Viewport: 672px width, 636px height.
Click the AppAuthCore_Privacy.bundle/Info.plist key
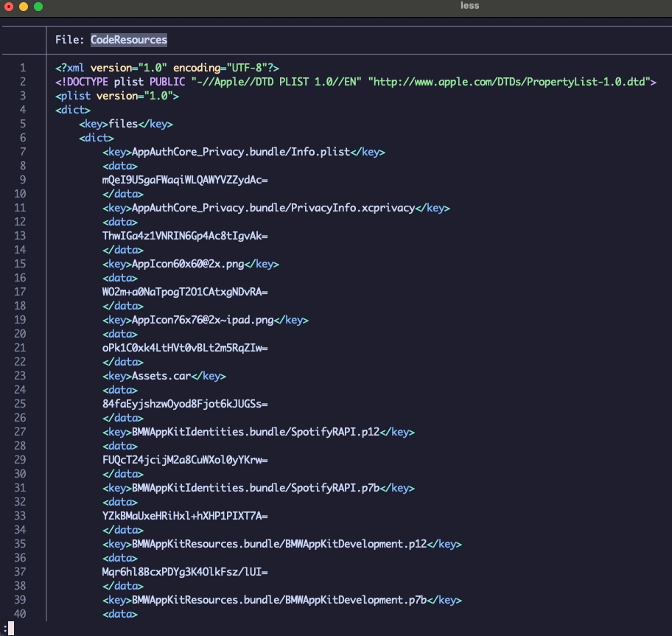(x=243, y=152)
